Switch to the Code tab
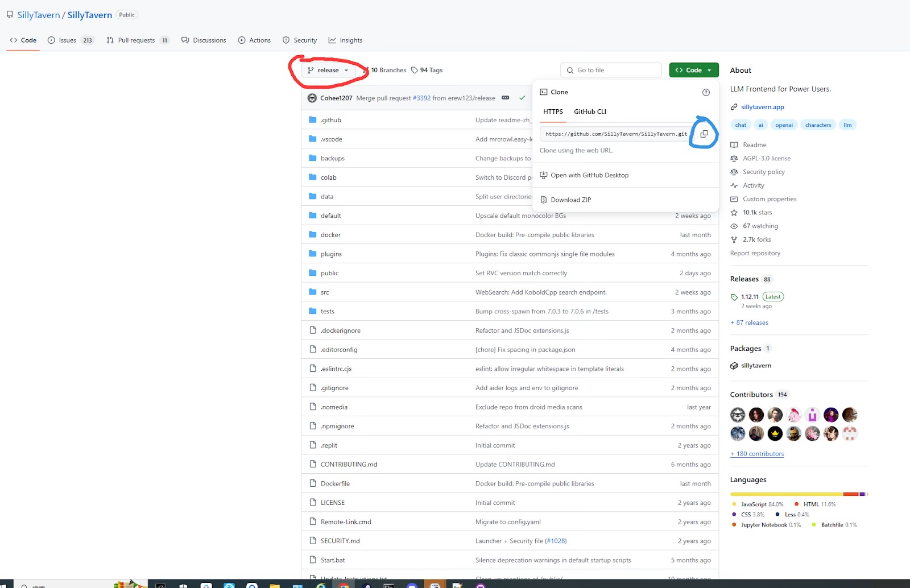The height and width of the screenshot is (588, 910). 23,40
